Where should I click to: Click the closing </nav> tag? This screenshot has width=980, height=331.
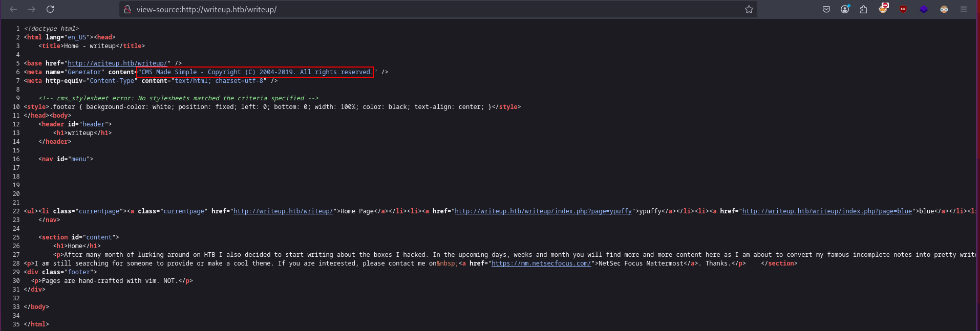click(x=49, y=220)
